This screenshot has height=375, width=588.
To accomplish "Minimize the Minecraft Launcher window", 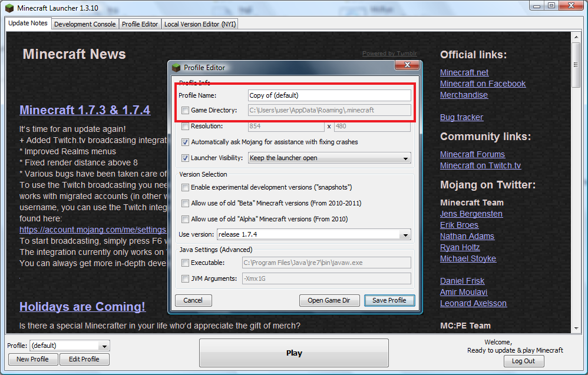I will click(537, 6).
